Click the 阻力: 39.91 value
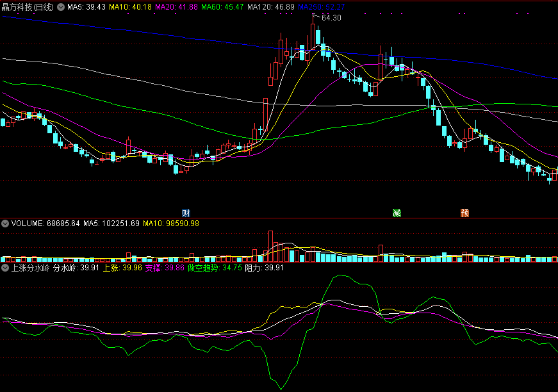The height and width of the screenshot is (392, 558). (x=265, y=268)
